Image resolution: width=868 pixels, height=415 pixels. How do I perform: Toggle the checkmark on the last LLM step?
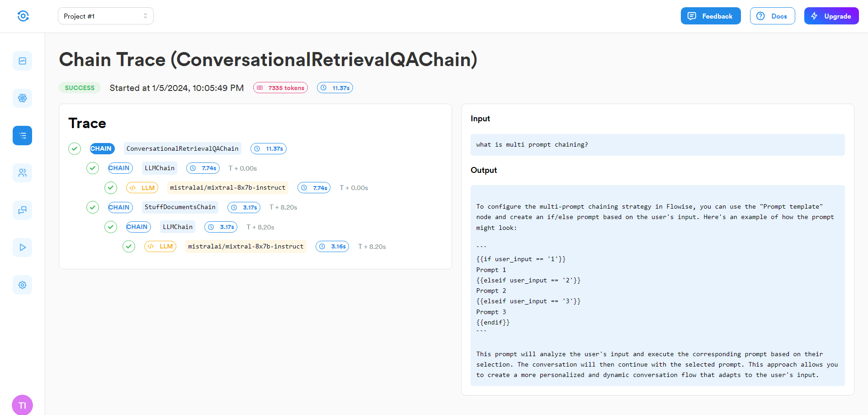(129, 246)
